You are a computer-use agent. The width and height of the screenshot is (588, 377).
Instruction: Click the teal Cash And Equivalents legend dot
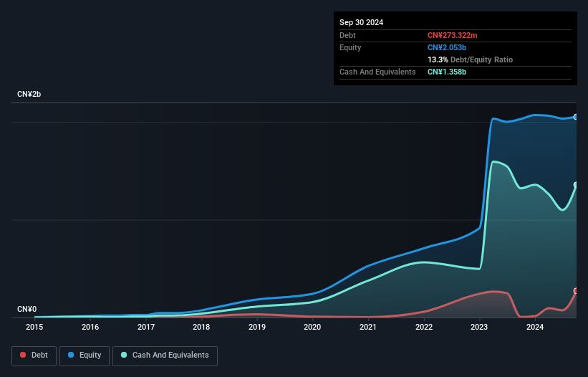pos(124,355)
